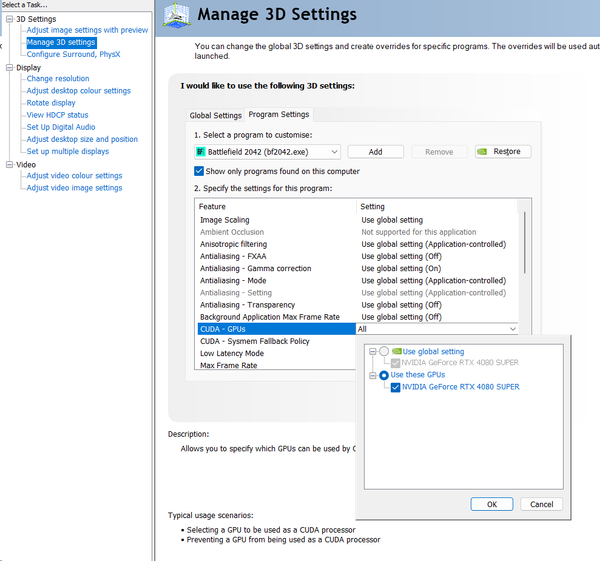Confirm GPU selection with OK

tap(492, 504)
